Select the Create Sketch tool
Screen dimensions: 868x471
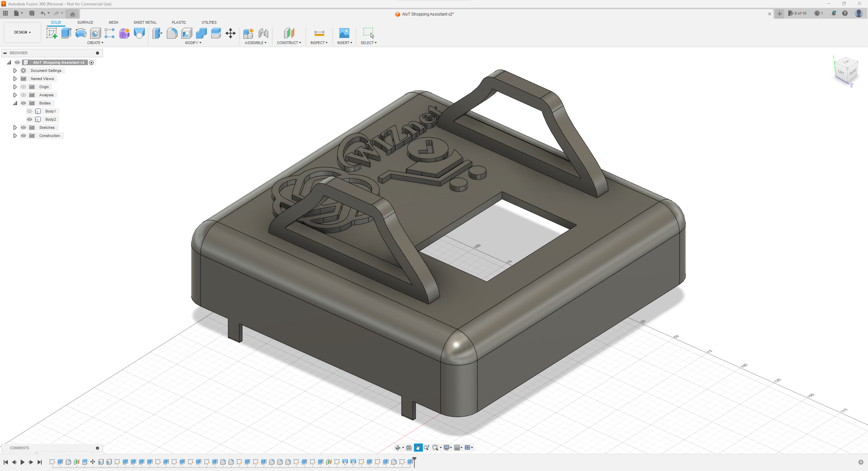(52, 33)
